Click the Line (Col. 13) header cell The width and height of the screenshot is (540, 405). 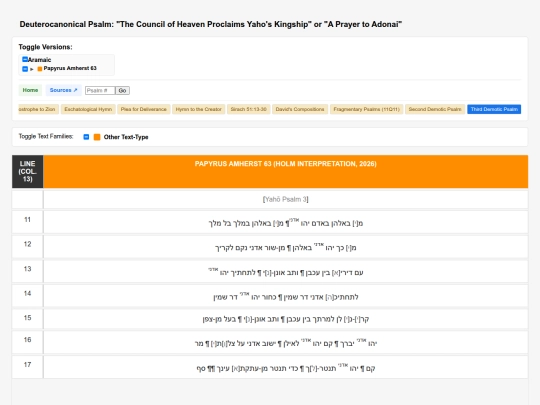click(28, 172)
